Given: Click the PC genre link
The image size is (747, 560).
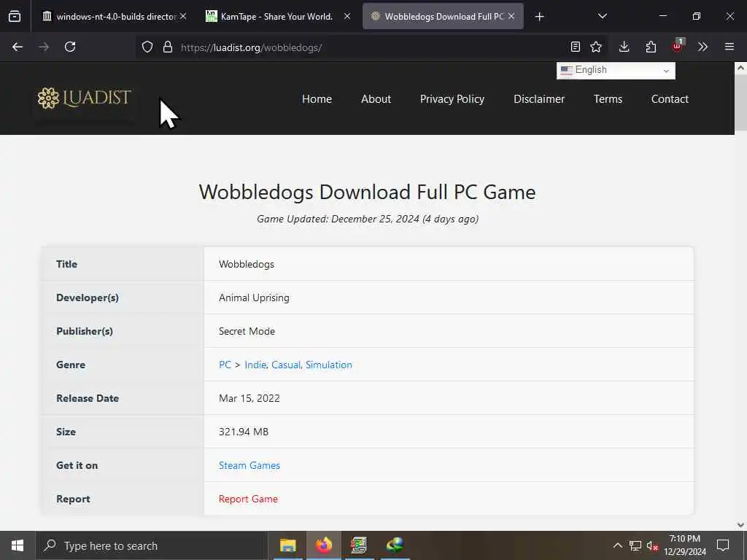Looking at the screenshot, I should (x=225, y=365).
